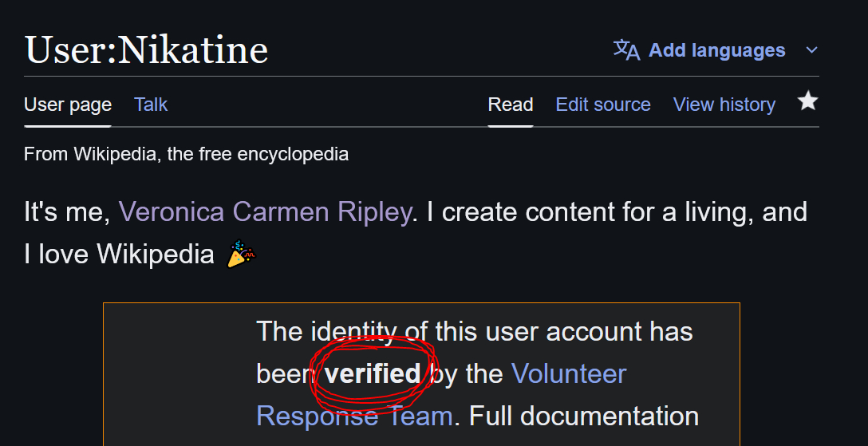Follow the Veronica Carmen Ripley link
This screenshot has height=446, width=868.
[x=265, y=212]
